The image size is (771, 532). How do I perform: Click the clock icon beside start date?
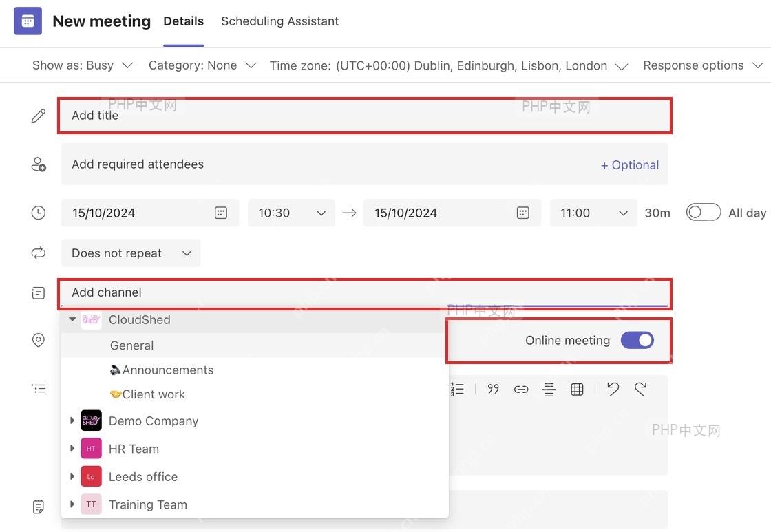tap(39, 213)
